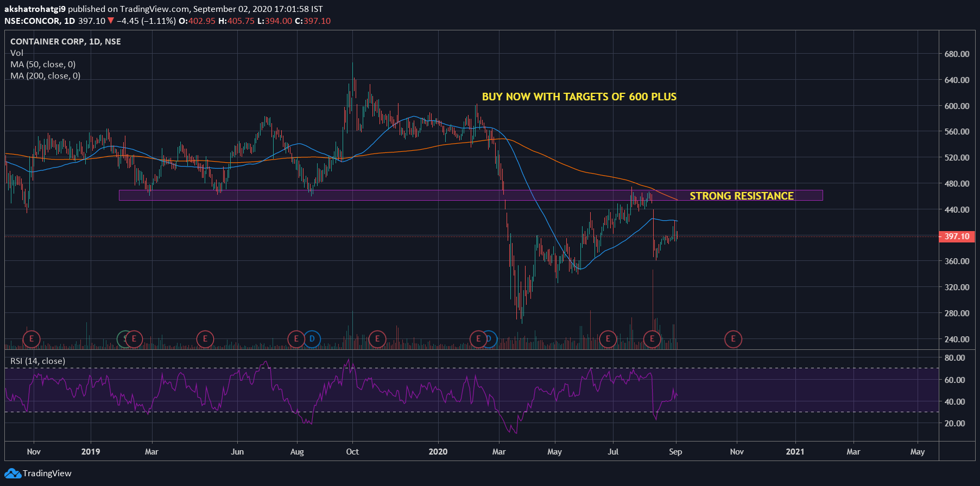Click the 360.00 price axis label
Viewport: 980px width, 486px height.
[x=957, y=261]
